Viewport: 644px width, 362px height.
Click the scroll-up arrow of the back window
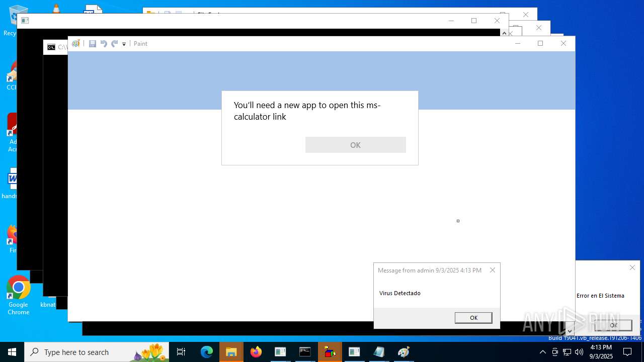click(504, 33)
